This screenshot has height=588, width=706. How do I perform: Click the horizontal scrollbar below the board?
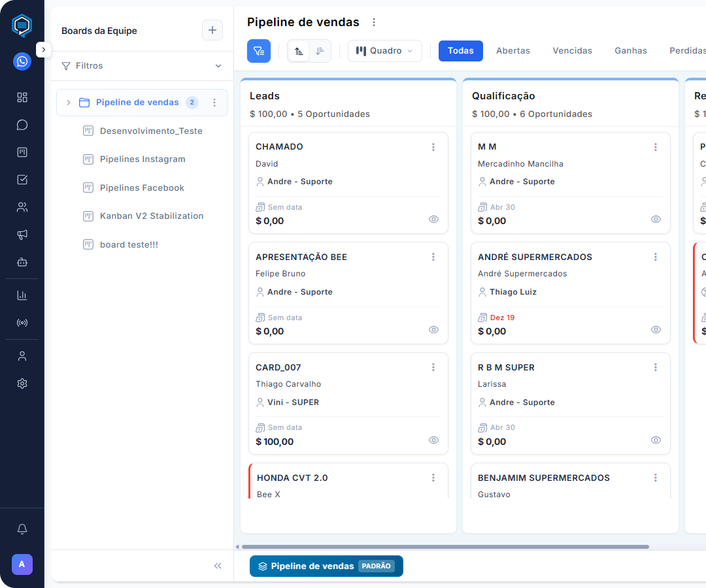pos(445,547)
